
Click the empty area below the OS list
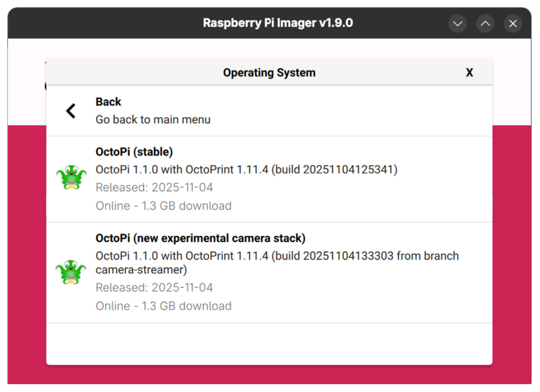click(x=269, y=344)
